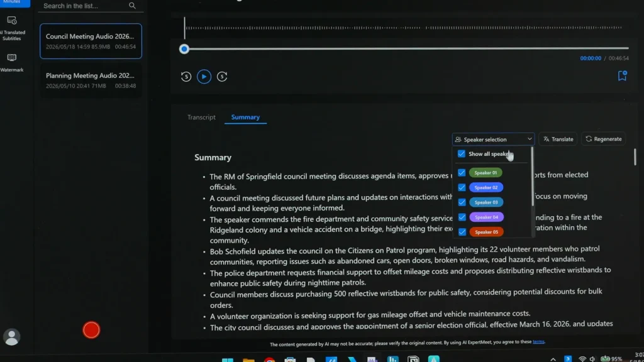This screenshot has height=362, width=644.
Task: Open the terms link in the disclaimer
Action: (x=538, y=342)
